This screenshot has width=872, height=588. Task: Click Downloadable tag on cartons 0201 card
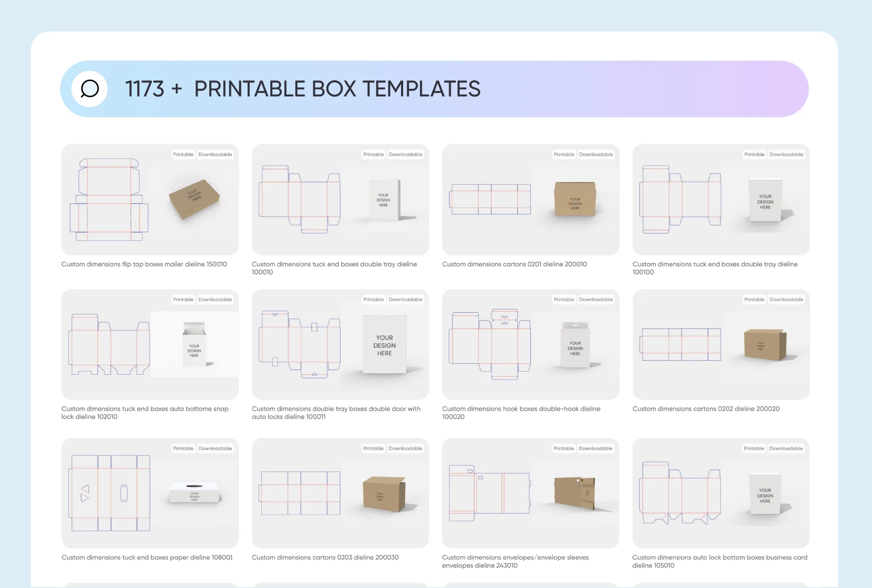pyautogui.click(x=596, y=154)
